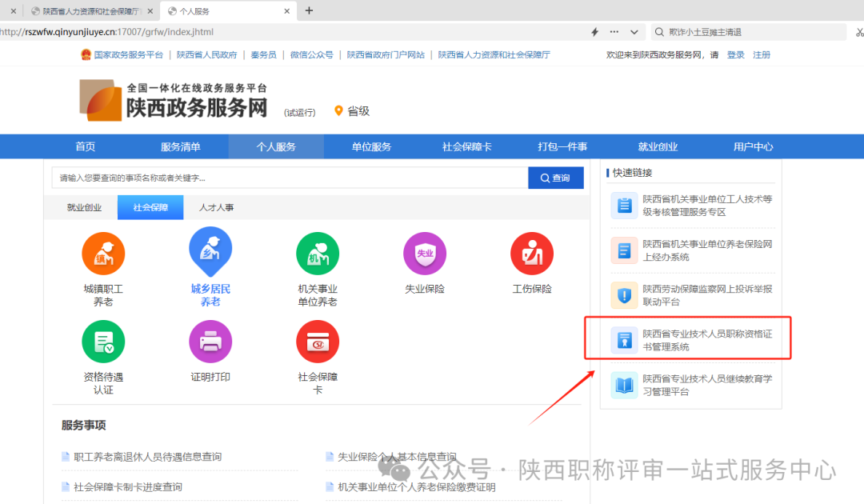The image size is (864, 504).
Task: Open the 资格待遇认证 green icon
Action: tap(103, 342)
